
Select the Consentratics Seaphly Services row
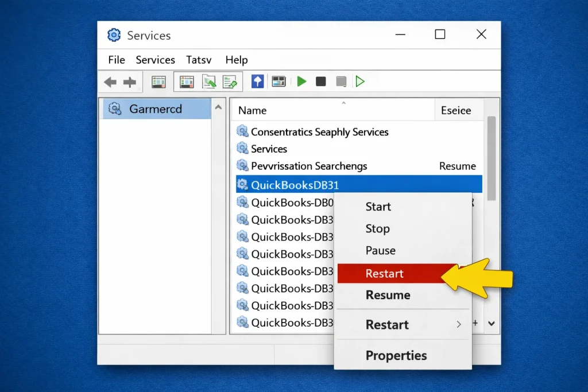click(359, 131)
